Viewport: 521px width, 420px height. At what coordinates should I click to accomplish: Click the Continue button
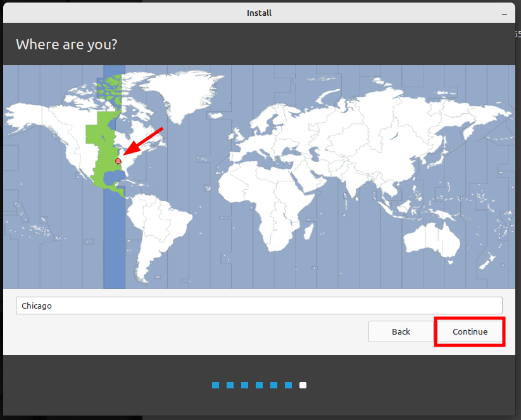[x=470, y=331]
